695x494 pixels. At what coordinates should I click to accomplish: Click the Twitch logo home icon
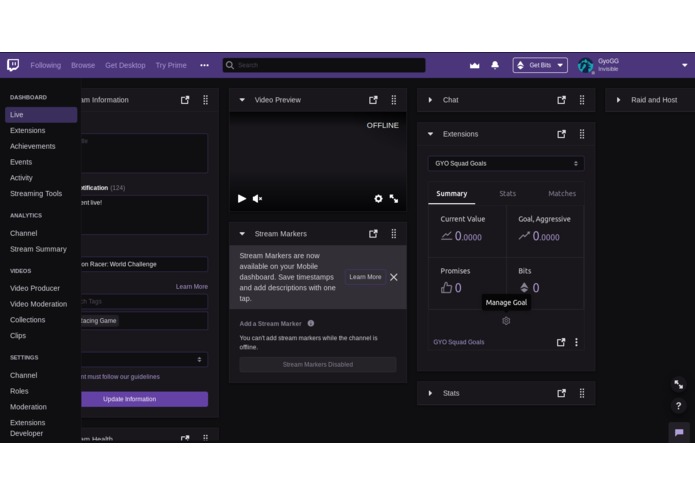[x=13, y=65]
